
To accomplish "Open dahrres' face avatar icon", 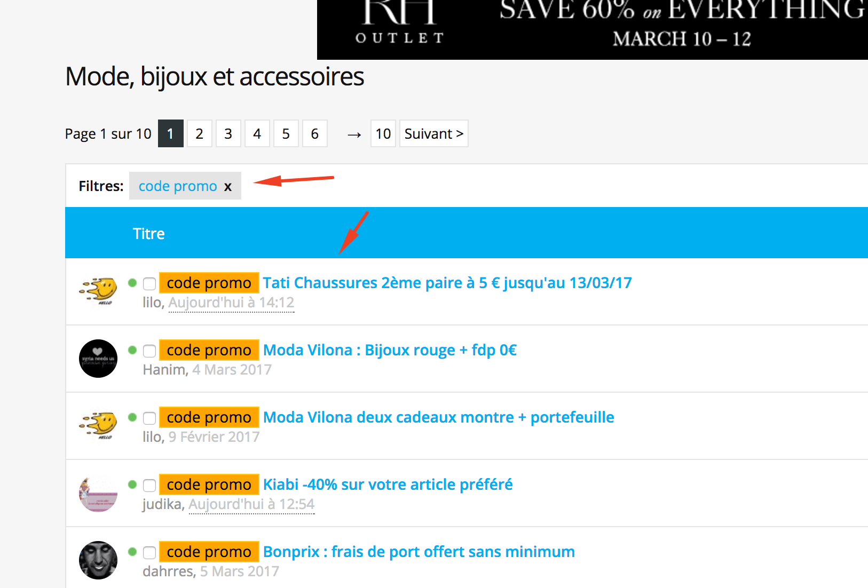I will click(98, 560).
